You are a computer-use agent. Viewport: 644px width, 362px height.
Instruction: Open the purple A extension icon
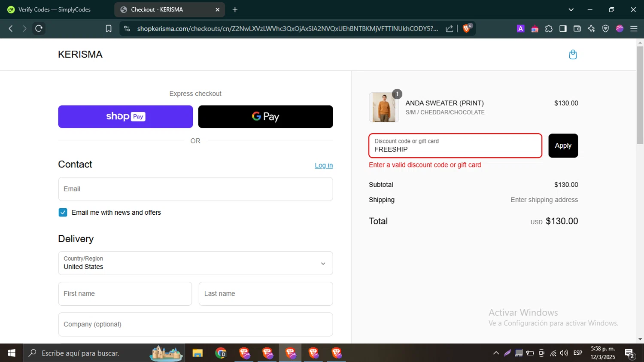pos(520,29)
